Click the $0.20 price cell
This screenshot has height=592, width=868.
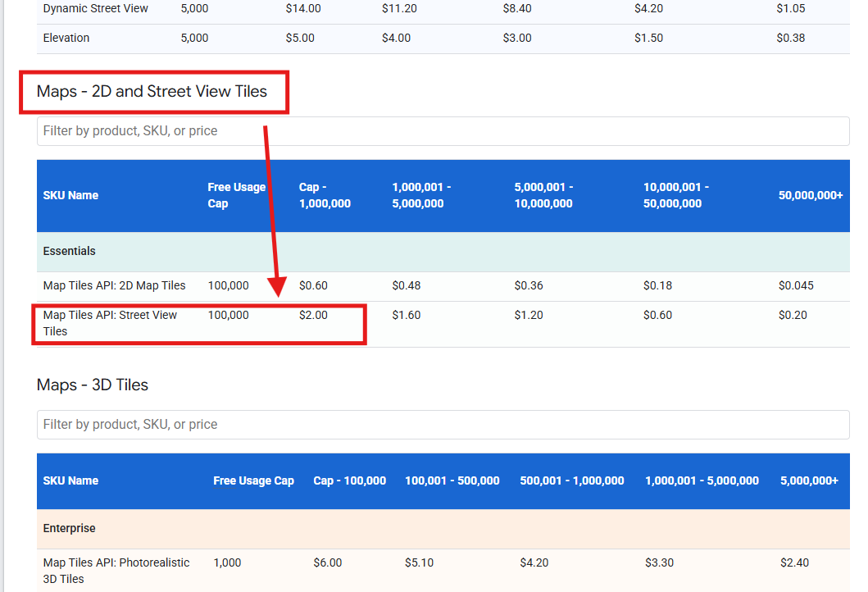pyautogui.click(x=793, y=315)
